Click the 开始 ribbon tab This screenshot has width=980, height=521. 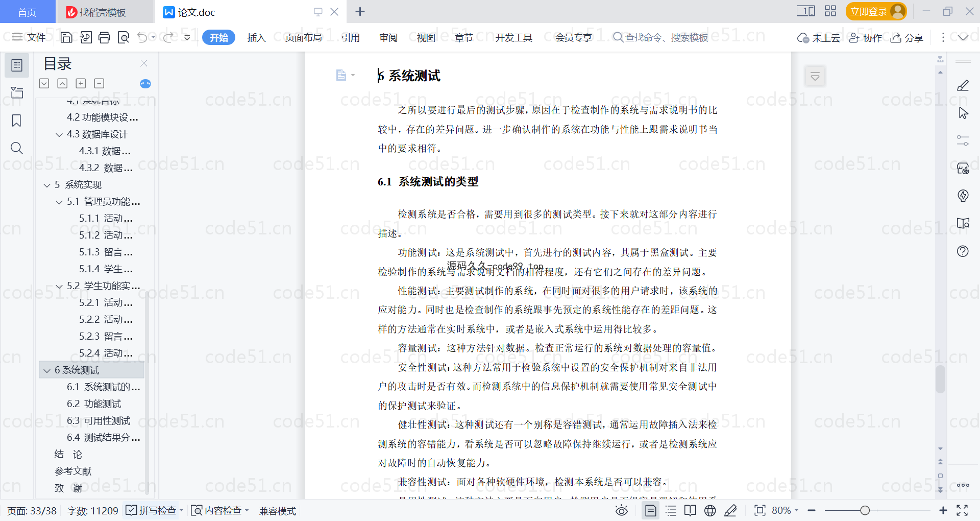tap(218, 37)
